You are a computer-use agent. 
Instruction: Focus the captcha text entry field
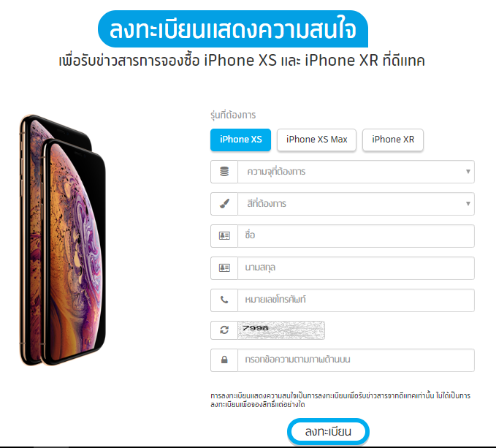point(356,360)
